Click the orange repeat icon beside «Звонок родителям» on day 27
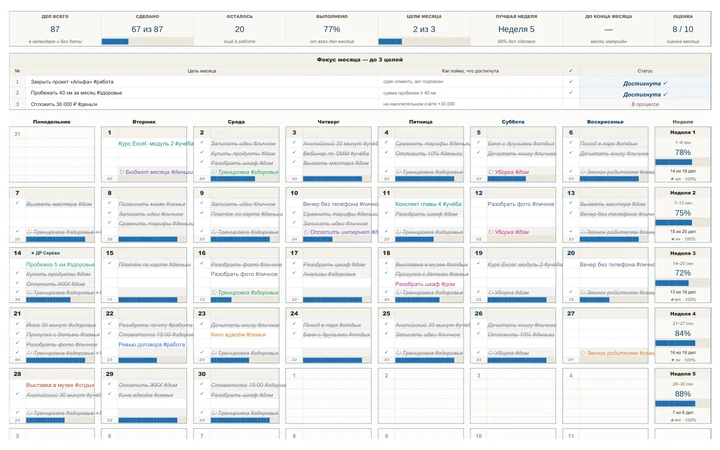This screenshot has height=450, width=720. 583,353
